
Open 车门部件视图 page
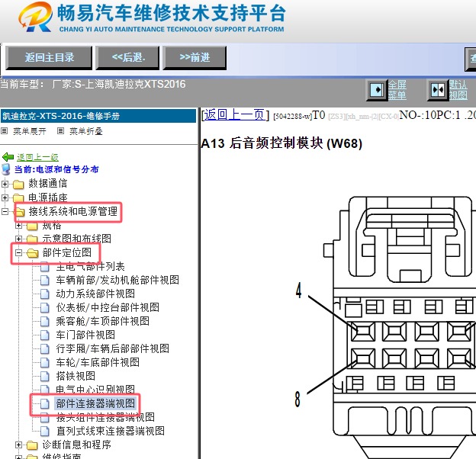coord(85,335)
